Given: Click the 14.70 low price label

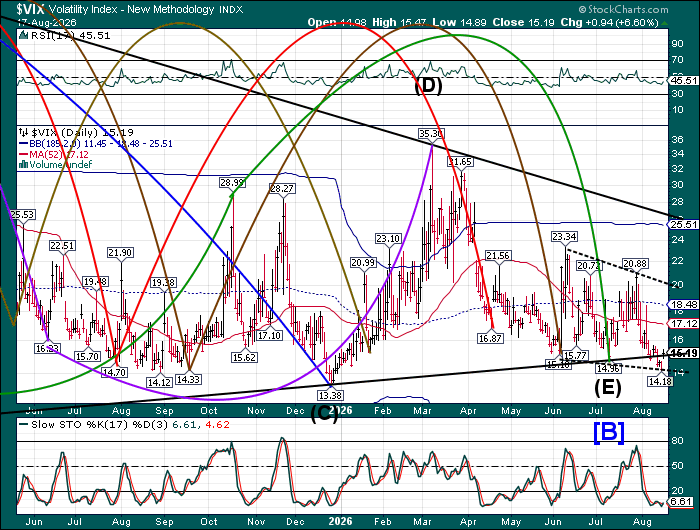Looking at the screenshot, I should [x=114, y=372].
